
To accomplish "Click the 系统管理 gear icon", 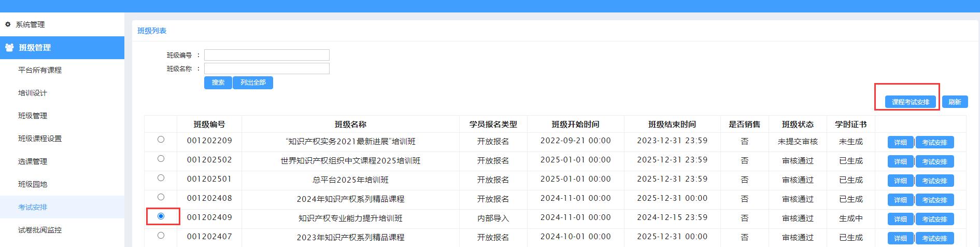I will point(8,24).
